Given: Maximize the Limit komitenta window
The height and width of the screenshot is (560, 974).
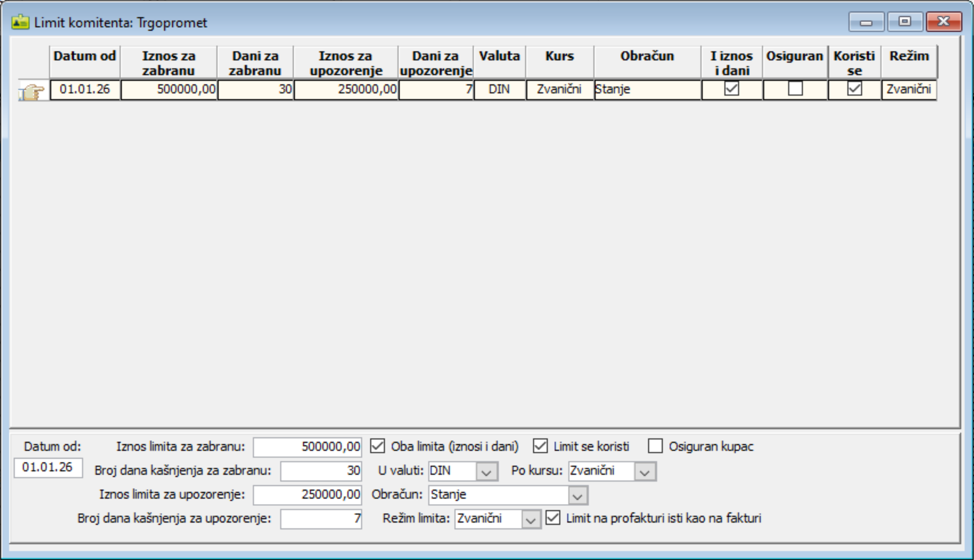Looking at the screenshot, I should click(x=905, y=22).
